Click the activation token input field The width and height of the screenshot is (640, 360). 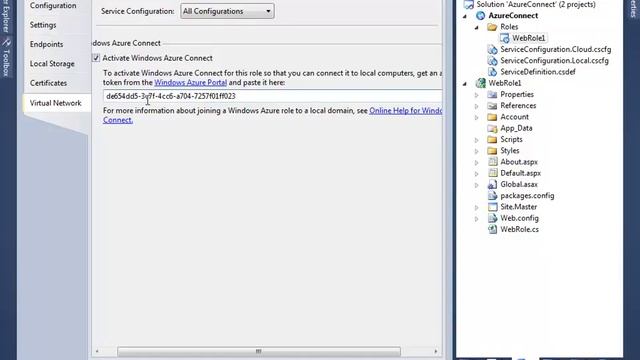tap(273, 96)
